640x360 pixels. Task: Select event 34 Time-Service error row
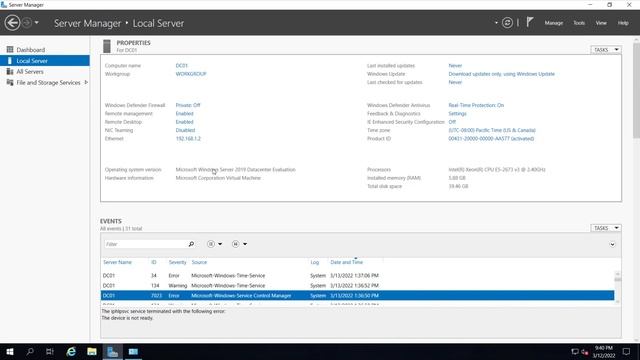coord(357,276)
